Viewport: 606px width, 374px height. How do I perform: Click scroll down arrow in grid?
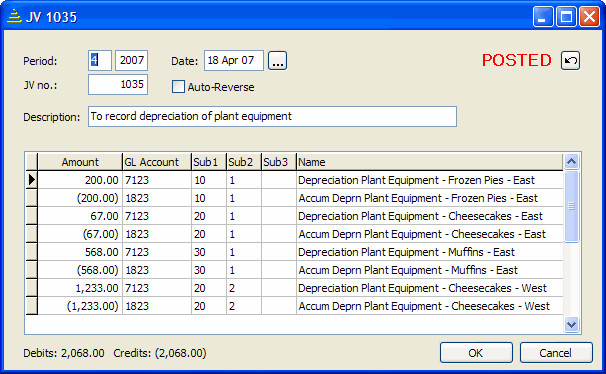(x=572, y=324)
